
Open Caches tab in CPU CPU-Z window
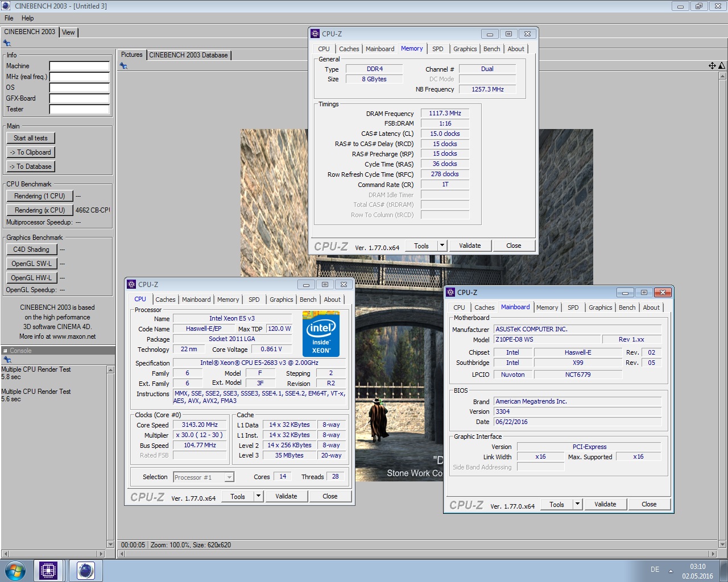[x=166, y=300]
